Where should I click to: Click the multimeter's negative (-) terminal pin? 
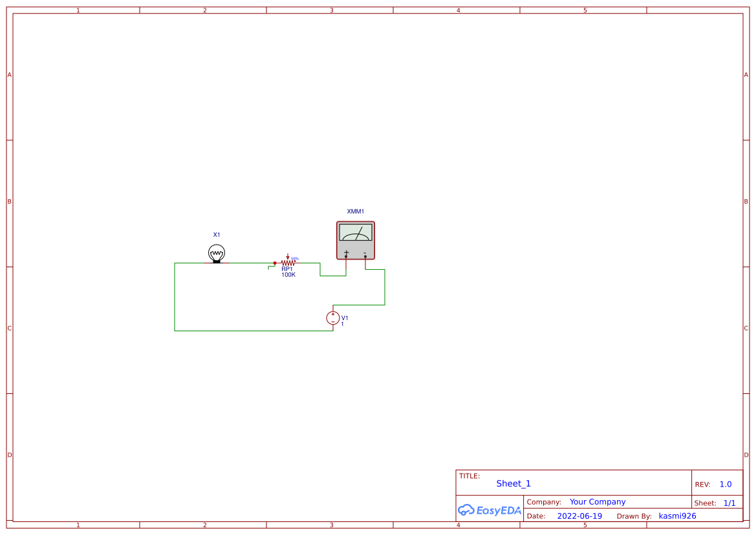pyautogui.click(x=365, y=257)
